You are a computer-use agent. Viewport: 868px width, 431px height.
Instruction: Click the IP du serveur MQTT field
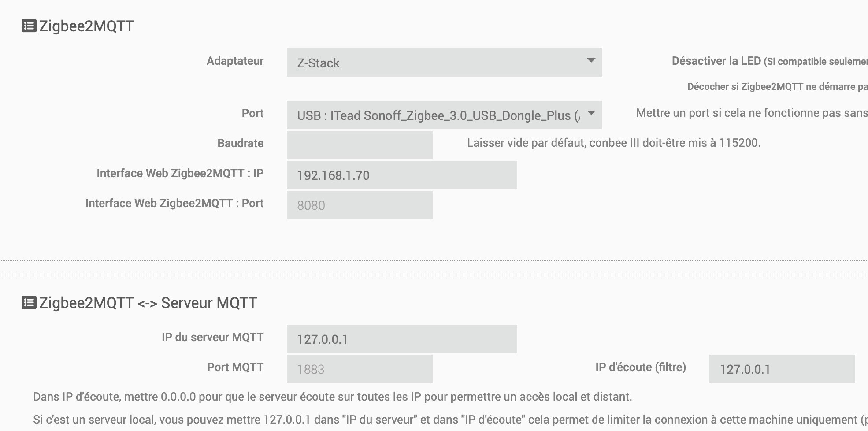pyautogui.click(x=402, y=339)
